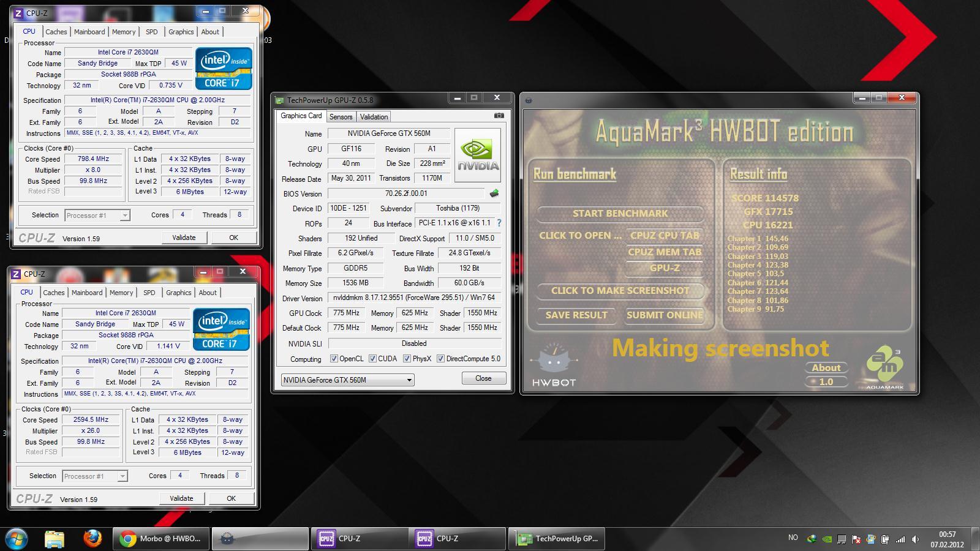Open Action Center flag tray icon
The height and width of the screenshot is (551, 980).
(856, 539)
